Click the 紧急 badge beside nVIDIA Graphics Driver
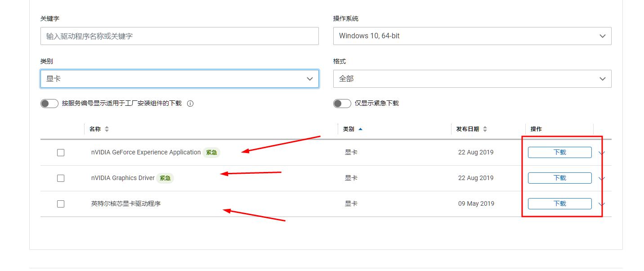 click(165, 178)
